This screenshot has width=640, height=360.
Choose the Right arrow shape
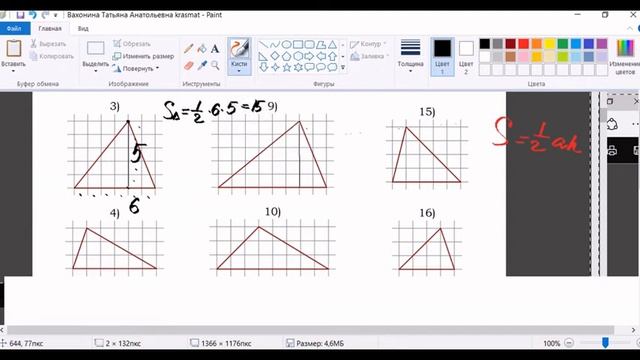click(309, 56)
